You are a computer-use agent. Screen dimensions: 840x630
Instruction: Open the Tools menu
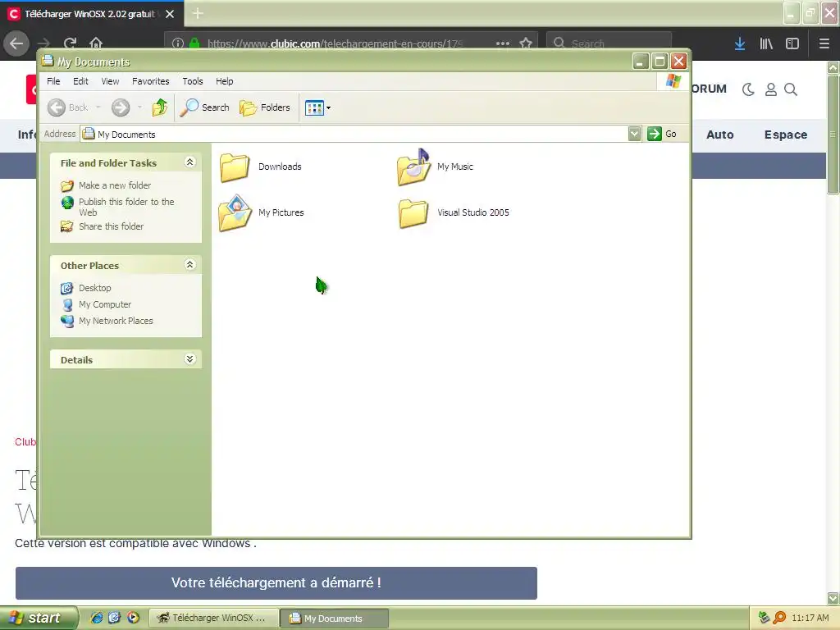pos(193,81)
